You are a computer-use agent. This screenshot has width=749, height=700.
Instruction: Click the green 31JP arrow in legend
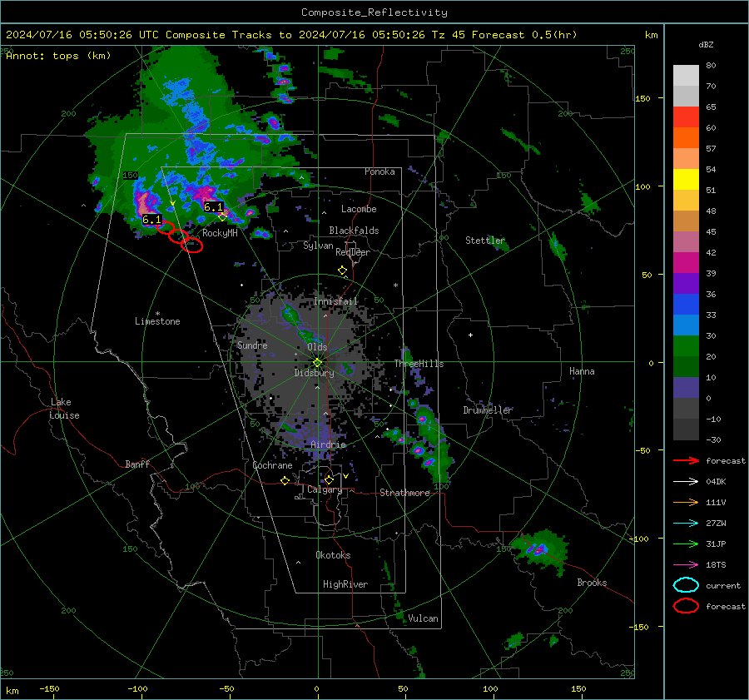(686, 544)
